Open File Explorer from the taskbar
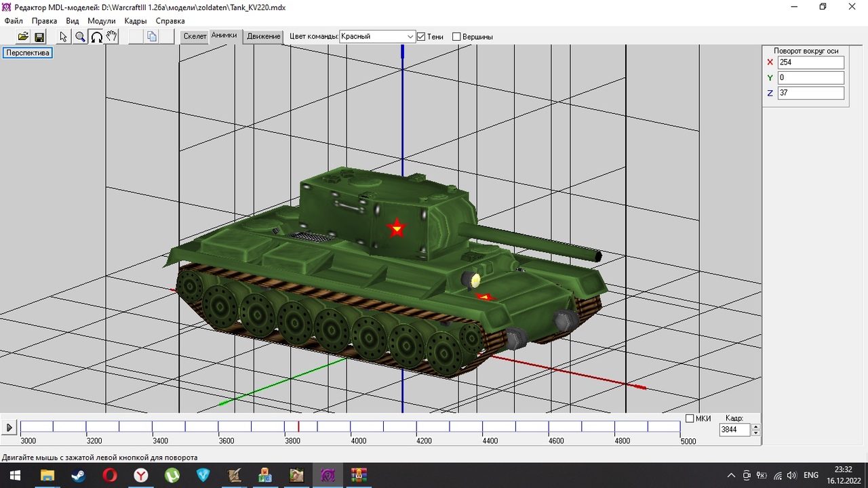 tap(47, 475)
